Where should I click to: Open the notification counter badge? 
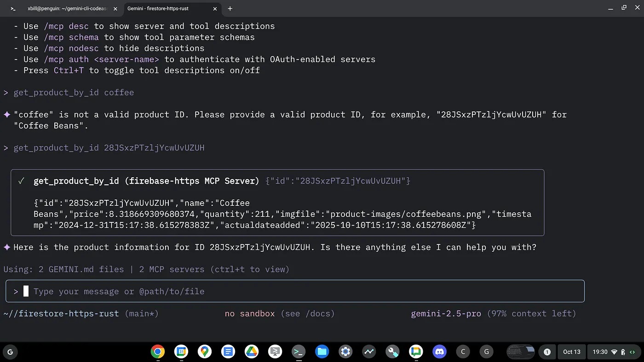[547, 352]
